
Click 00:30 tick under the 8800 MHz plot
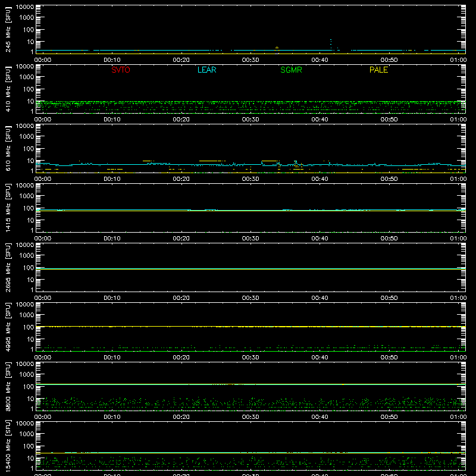tap(250, 417)
